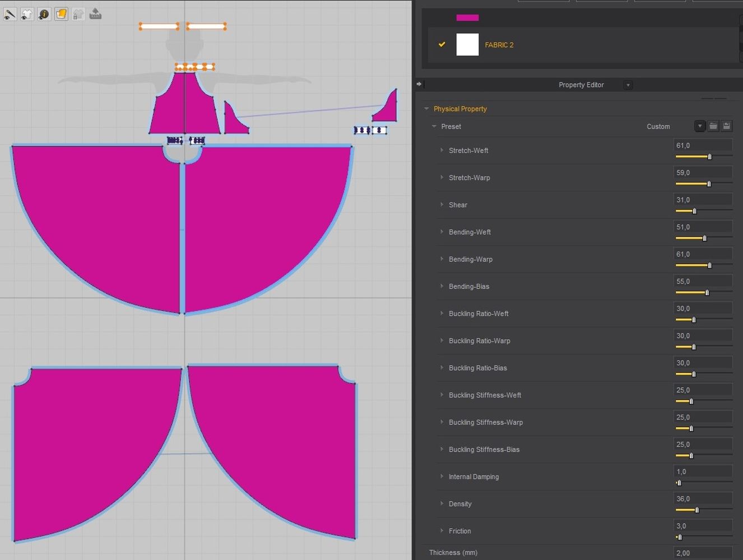Click the arrow icon left of Property Editor
The image size is (743, 560).
pos(419,84)
